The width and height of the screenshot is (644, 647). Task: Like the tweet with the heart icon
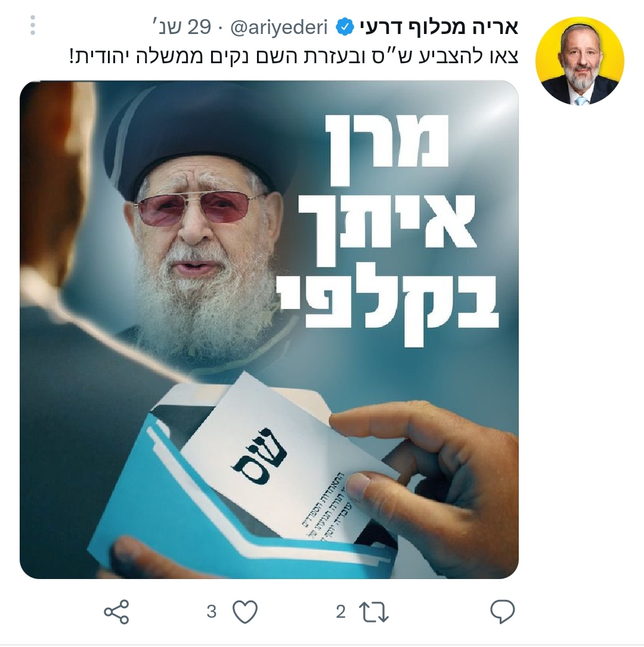pos(245,611)
